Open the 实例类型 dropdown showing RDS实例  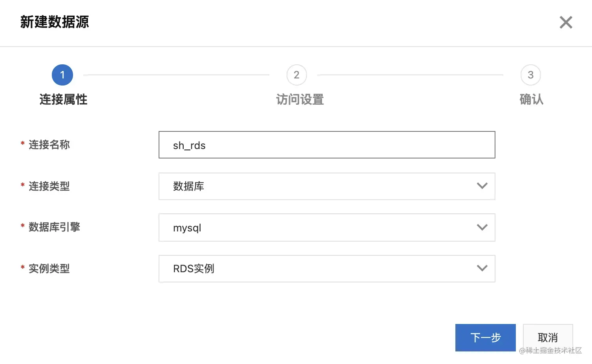[327, 269]
